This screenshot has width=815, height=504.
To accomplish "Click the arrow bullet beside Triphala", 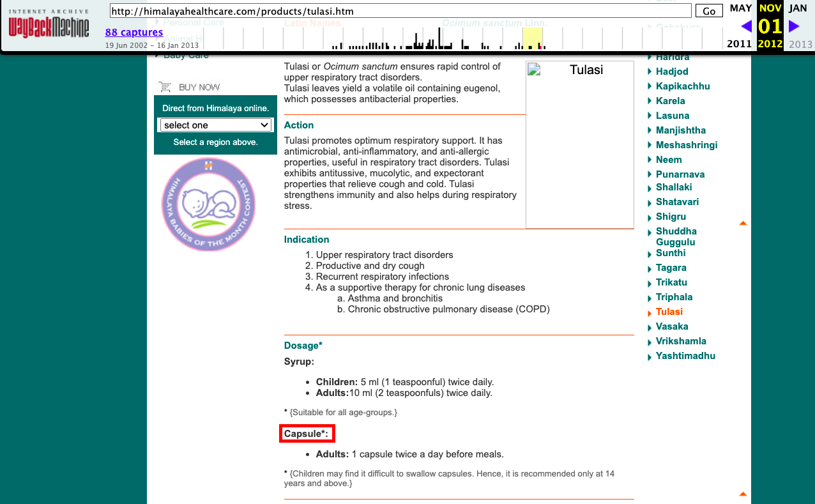I will pos(650,298).
